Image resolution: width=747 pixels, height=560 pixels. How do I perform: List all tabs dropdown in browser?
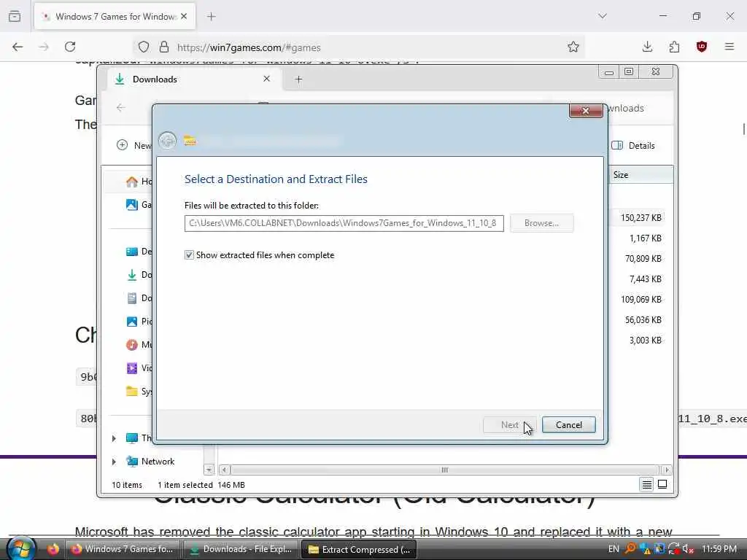pos(603,16)
